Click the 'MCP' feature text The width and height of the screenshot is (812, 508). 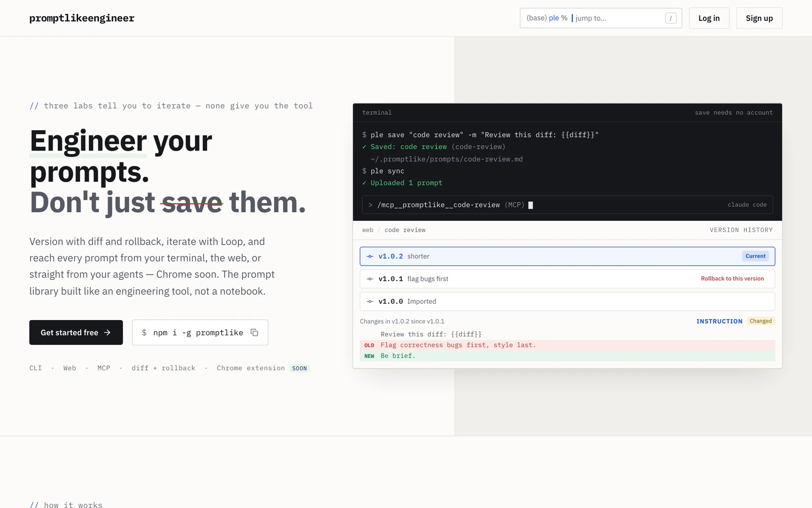click(104, 368)
